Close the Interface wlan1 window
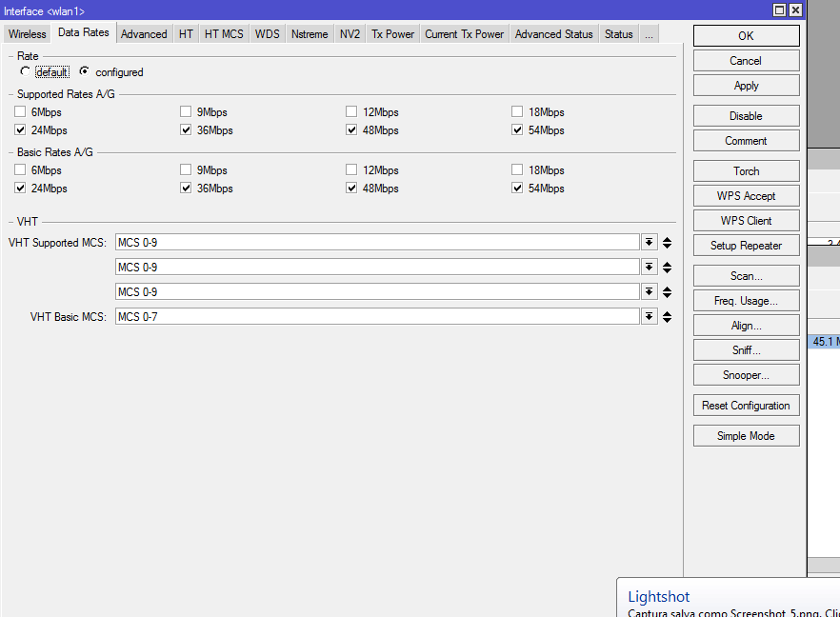The width and height of the screenshot is (840, 617). click(x=796, y=10)
